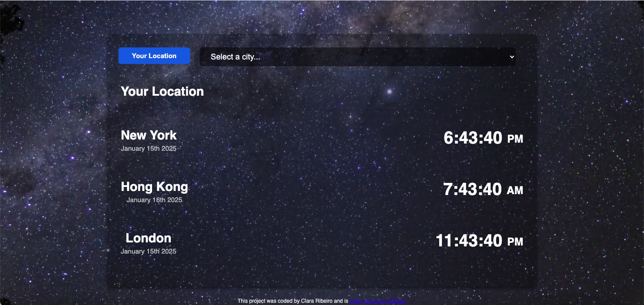Click the Hong Kong city name

point(154,186)
